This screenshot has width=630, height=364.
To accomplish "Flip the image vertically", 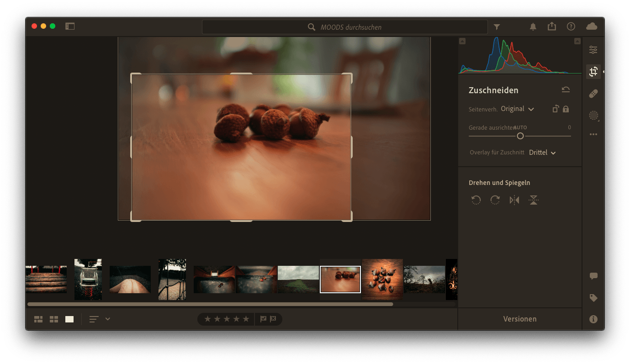I will tap(533, 200).
